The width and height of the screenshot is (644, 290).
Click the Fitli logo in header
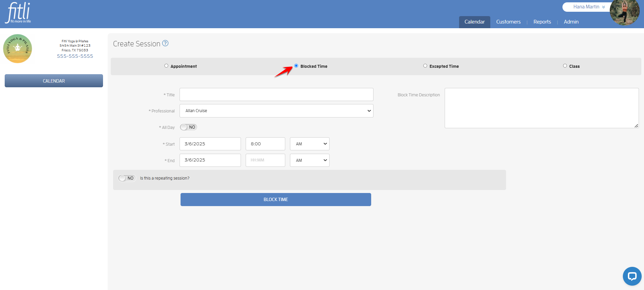pyautogui.click(x=18, y=13)
